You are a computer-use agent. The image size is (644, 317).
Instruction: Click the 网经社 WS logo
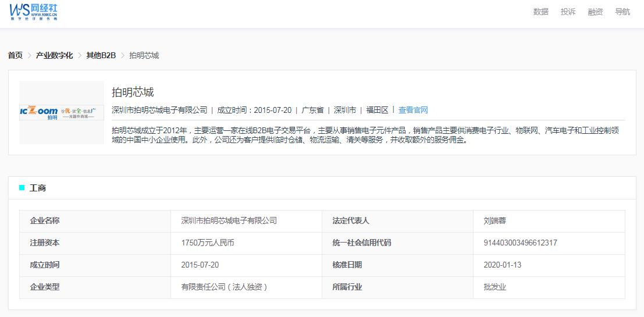pyautogui.click(x=33, y=12)
